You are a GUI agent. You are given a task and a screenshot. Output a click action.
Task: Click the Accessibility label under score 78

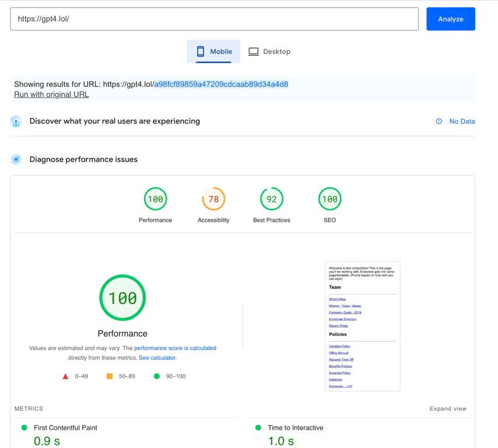click(x=213, y=220)
